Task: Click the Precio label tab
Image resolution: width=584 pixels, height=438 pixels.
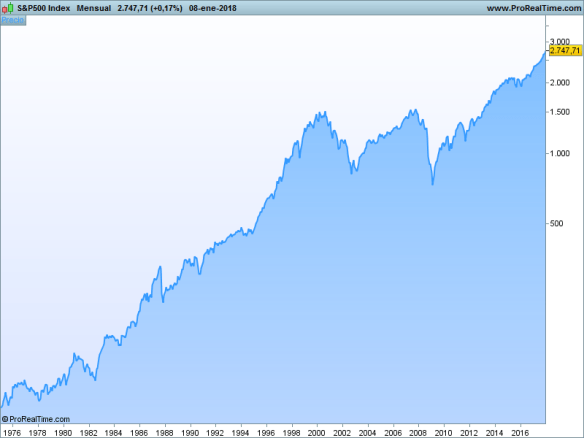Action: pos(13,20)
